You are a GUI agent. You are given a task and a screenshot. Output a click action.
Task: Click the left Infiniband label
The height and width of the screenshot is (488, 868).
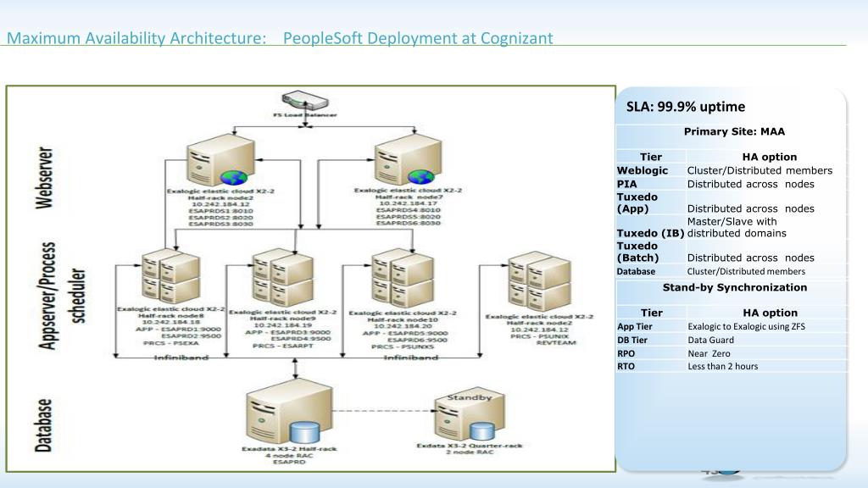coord(181,358)
